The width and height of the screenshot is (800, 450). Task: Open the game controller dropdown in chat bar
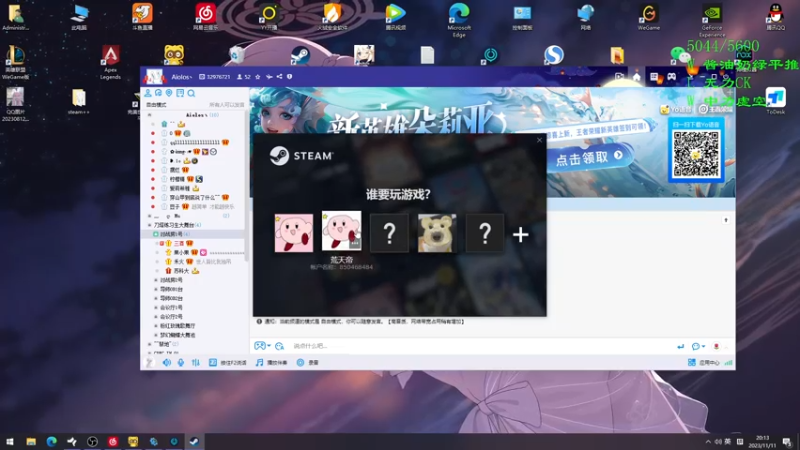coord(262,346)
